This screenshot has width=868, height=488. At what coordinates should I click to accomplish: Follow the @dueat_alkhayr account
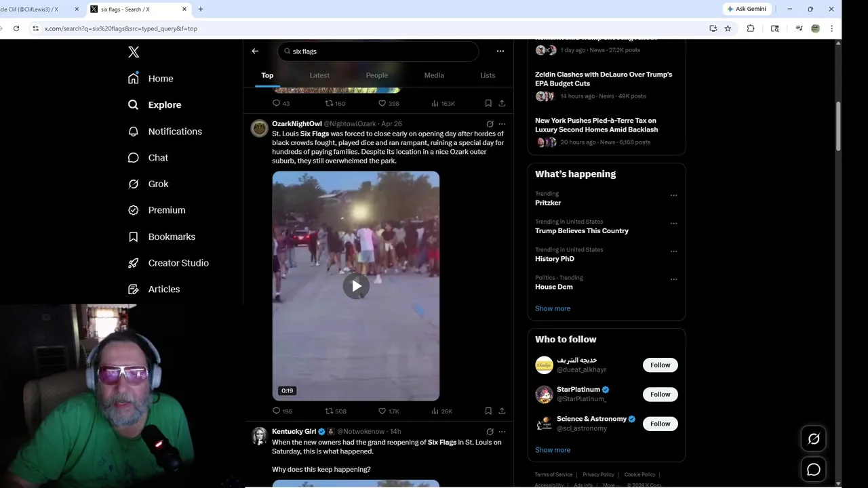tap(660, 365)
